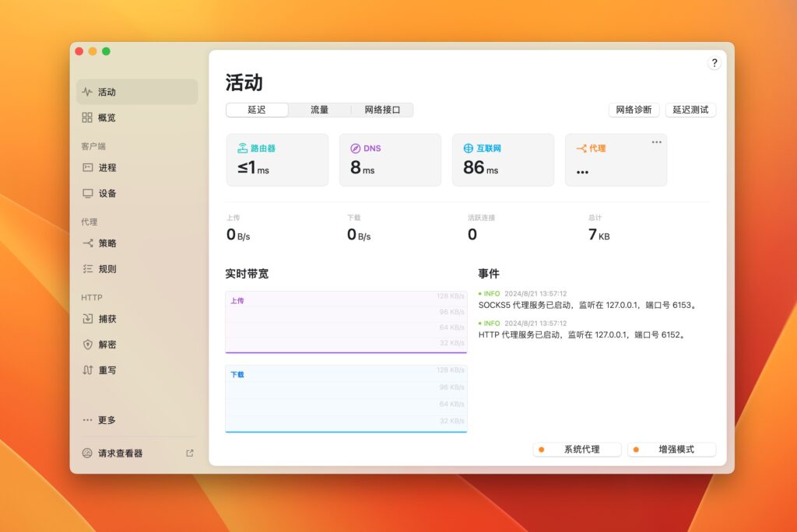Toggle 系统代理 on
The image size is (797, 532).
577,449
